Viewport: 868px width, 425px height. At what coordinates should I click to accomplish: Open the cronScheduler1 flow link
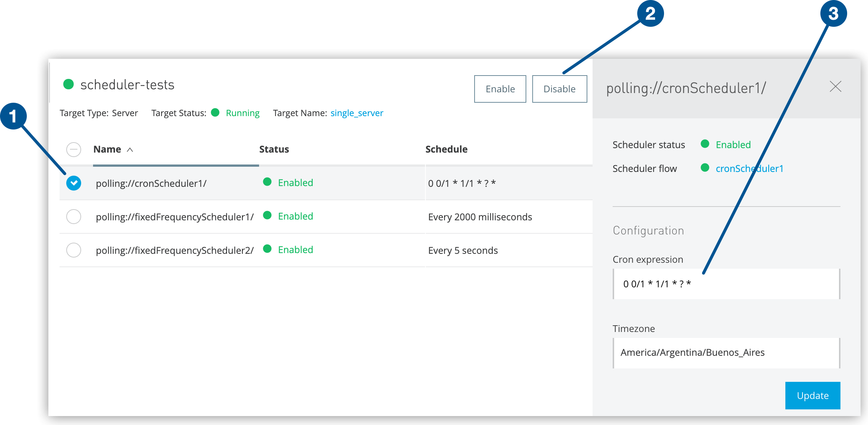pos(750,169)
